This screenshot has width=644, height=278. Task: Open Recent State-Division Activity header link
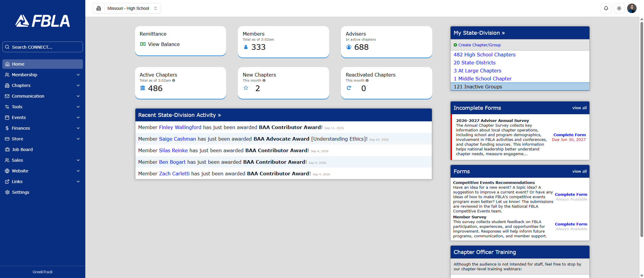point(180,115)
